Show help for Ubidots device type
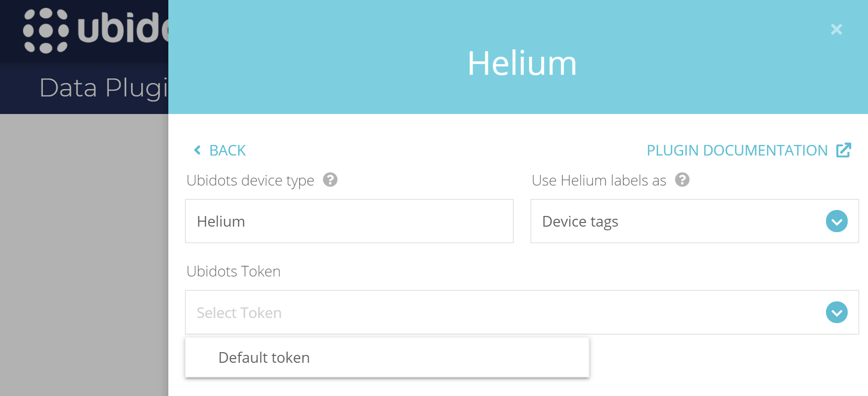Screen dimensions: 868x396 tap(330, 180)
